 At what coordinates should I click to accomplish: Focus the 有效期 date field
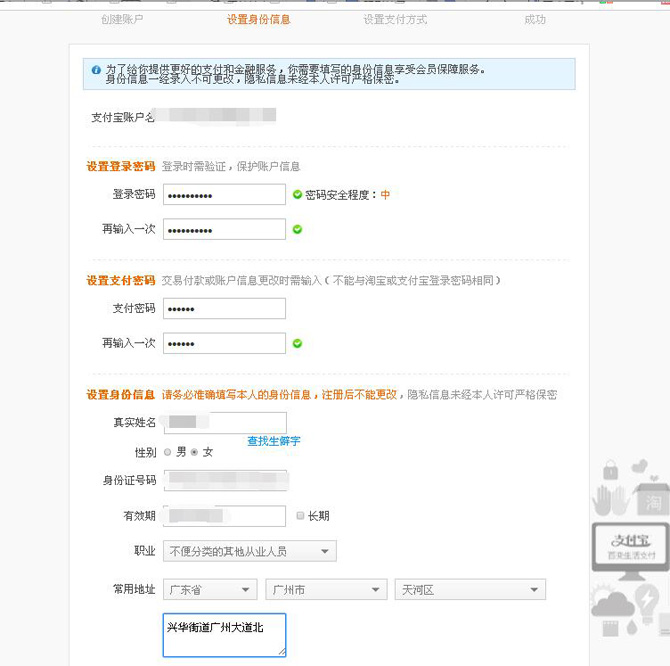tap(224, 516)
